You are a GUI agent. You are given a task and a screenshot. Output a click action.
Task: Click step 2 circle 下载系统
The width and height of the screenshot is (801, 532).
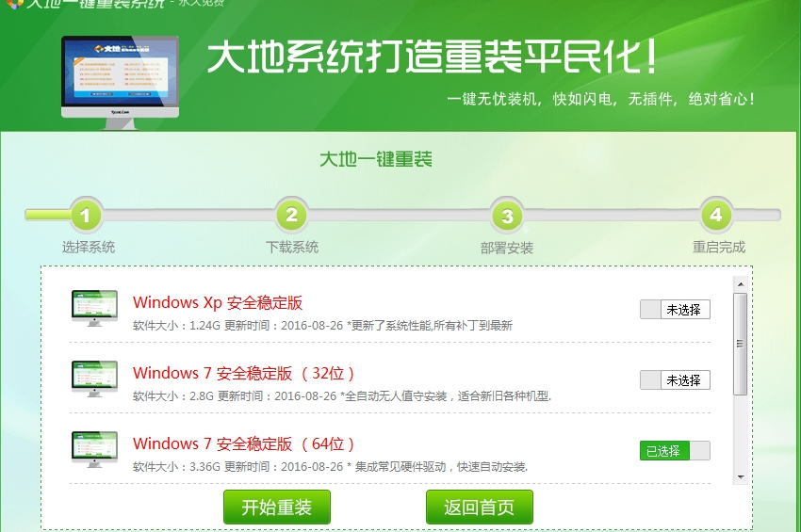tap(292, 215)
